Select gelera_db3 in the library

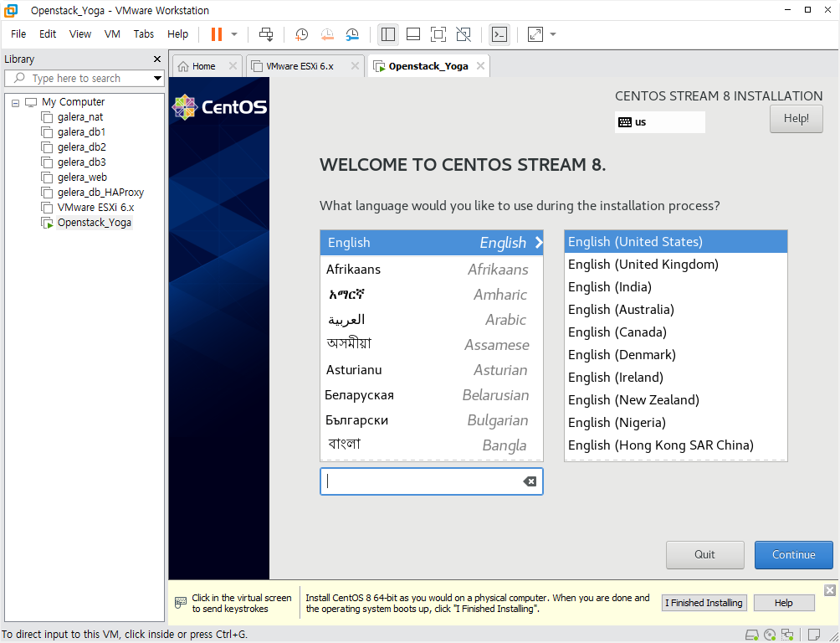[81, 162]
